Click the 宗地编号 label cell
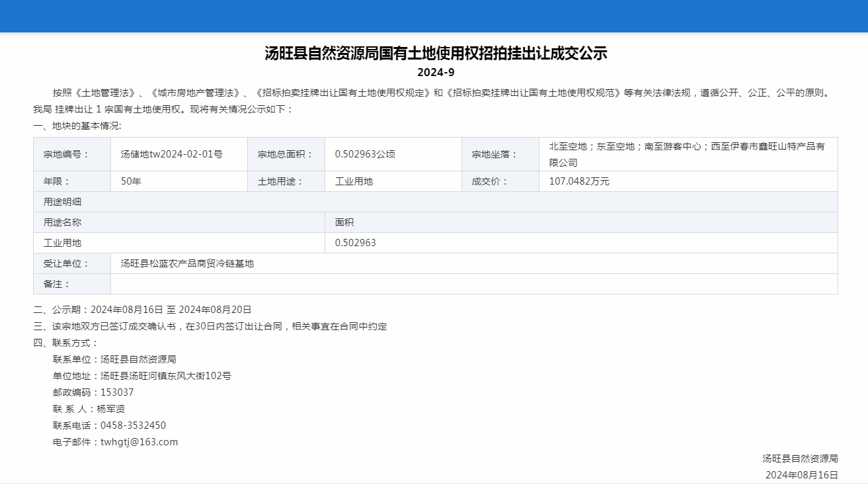 click(x=72, y=154)
